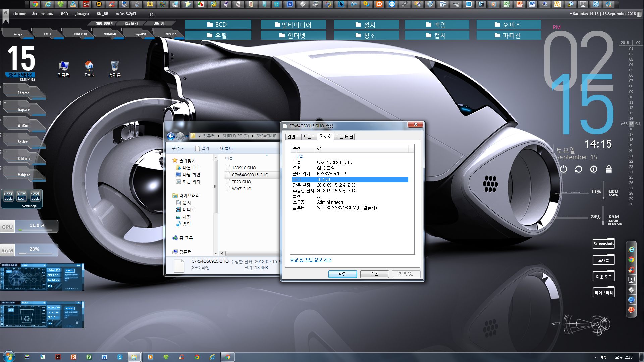Expand the Chrome launcher plus marker
644x362 pixels.
tap(5, 86)
